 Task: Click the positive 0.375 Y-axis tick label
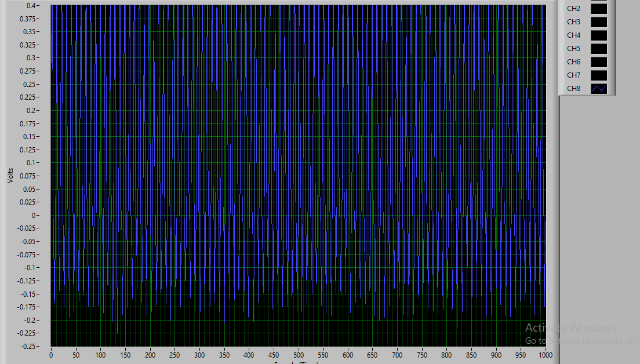point(28,19)
